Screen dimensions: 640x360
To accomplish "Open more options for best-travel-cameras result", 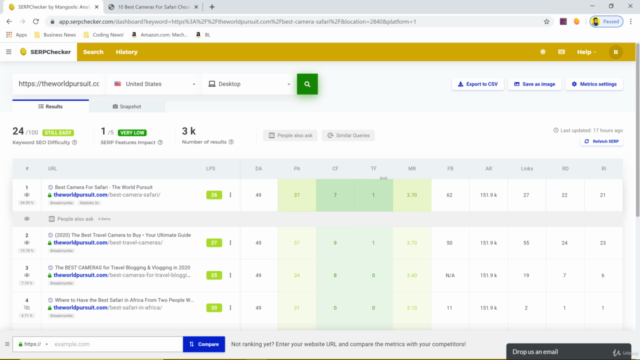I will tap(231, 243).
